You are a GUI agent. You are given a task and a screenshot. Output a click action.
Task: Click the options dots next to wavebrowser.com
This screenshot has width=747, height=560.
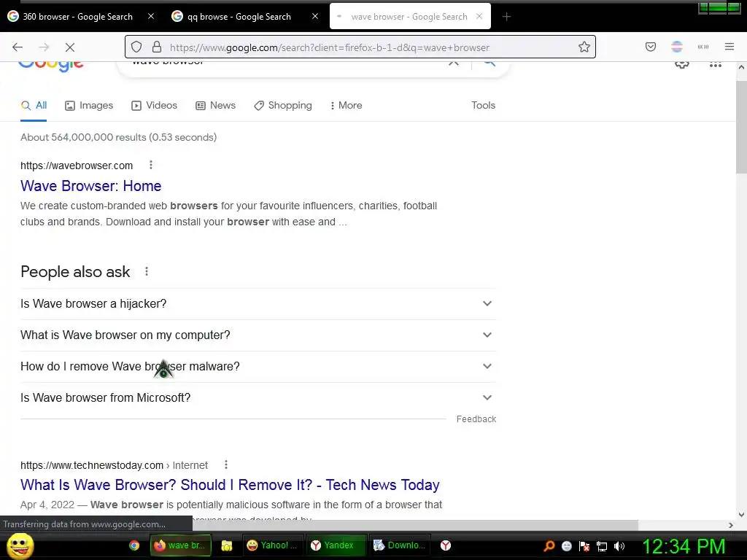(151, 165)
